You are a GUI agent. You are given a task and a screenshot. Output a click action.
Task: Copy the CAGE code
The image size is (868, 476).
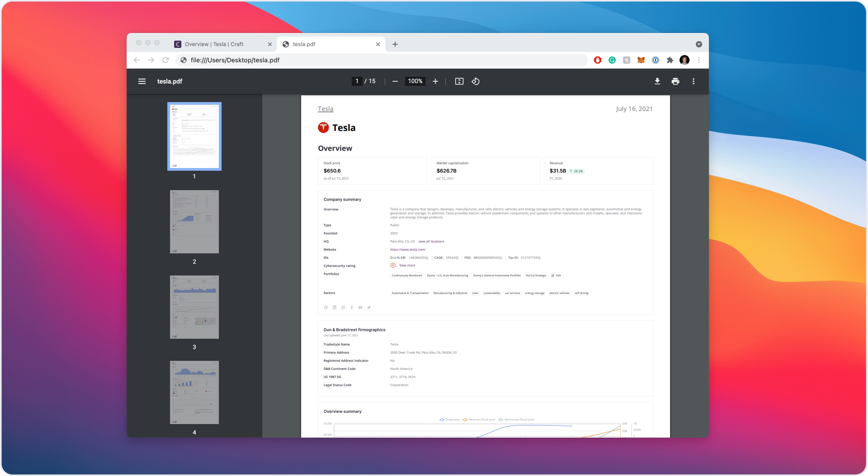pyautogui.click(x=457, y=258)
